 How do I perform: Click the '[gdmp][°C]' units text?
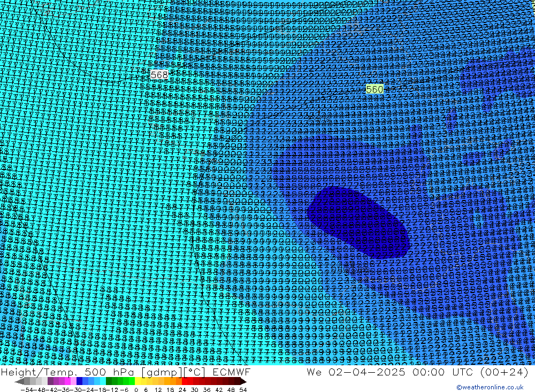173,372
